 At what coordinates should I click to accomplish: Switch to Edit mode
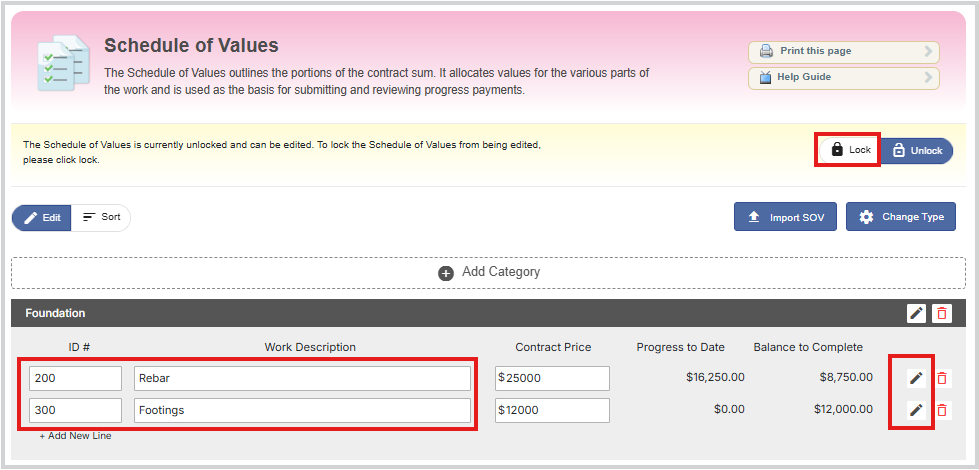tap(42, 218)
